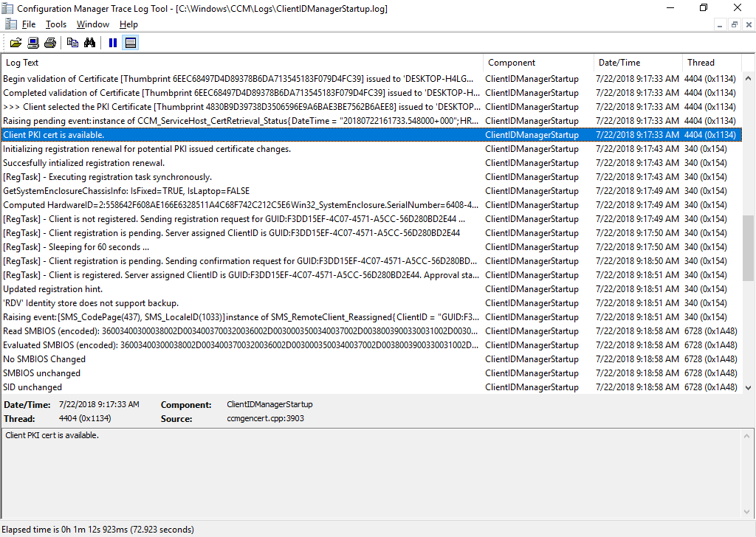Screen dimensions: 756x537
Task: Select row 'SID unchanged'
Action: [x=371, y=387]
